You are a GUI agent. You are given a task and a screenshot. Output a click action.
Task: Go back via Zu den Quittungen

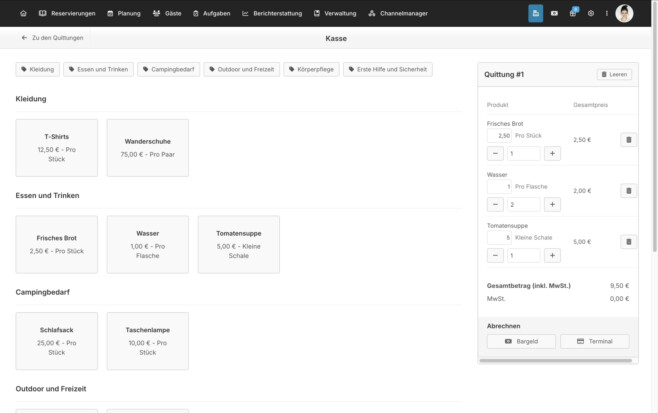[x=52, y=38]
